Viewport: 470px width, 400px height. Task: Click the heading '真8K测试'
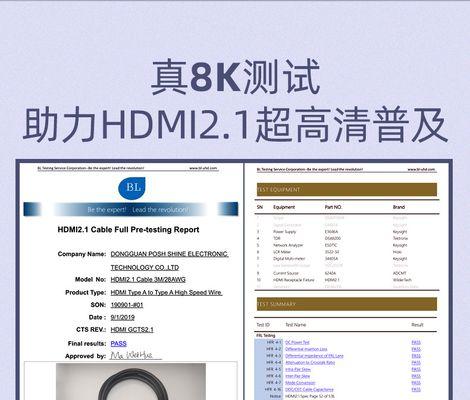click(235, 77)
